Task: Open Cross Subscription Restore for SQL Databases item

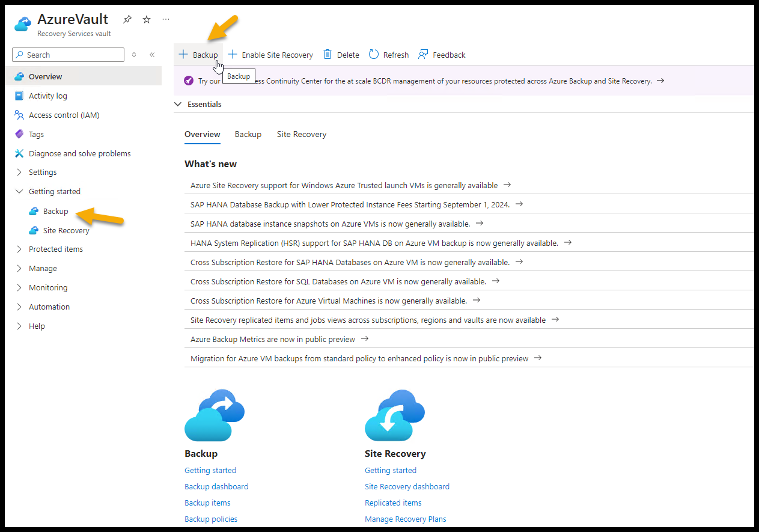Action: coord(338,281)
